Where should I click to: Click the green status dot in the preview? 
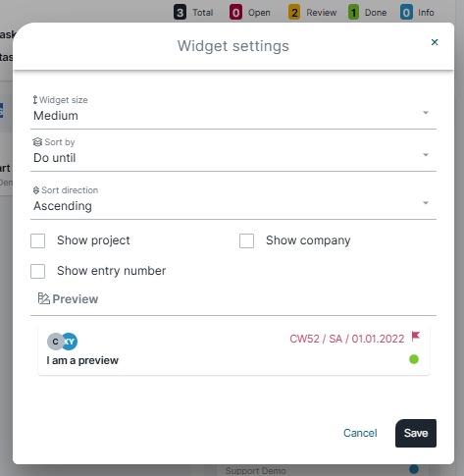(x=414, y=359)
